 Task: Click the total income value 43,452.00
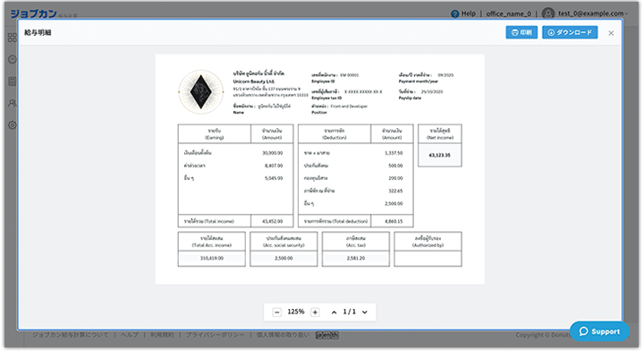click(x=272, y=221)
